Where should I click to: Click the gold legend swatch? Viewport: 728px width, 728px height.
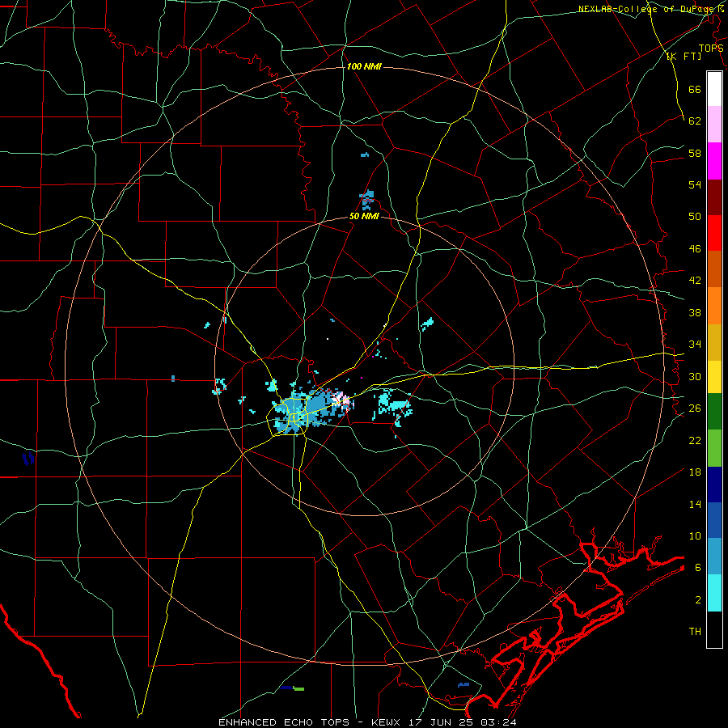[714, 342]
